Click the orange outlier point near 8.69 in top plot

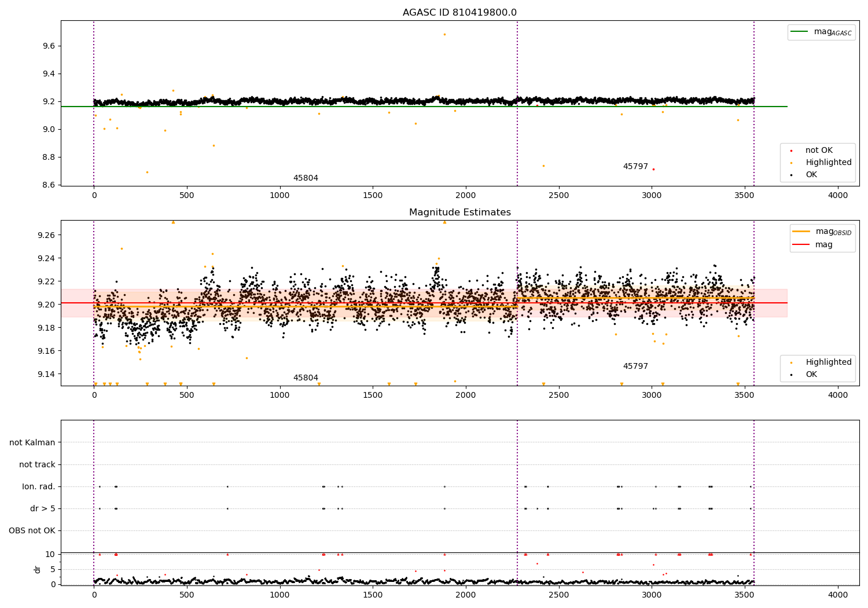point(147,172)
